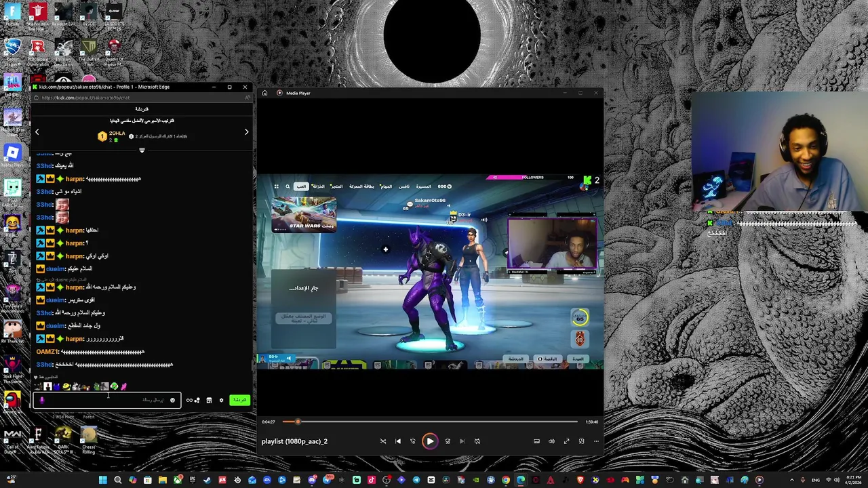Open the volume control in Media Player
868x488 pixels.
point(551,441)
